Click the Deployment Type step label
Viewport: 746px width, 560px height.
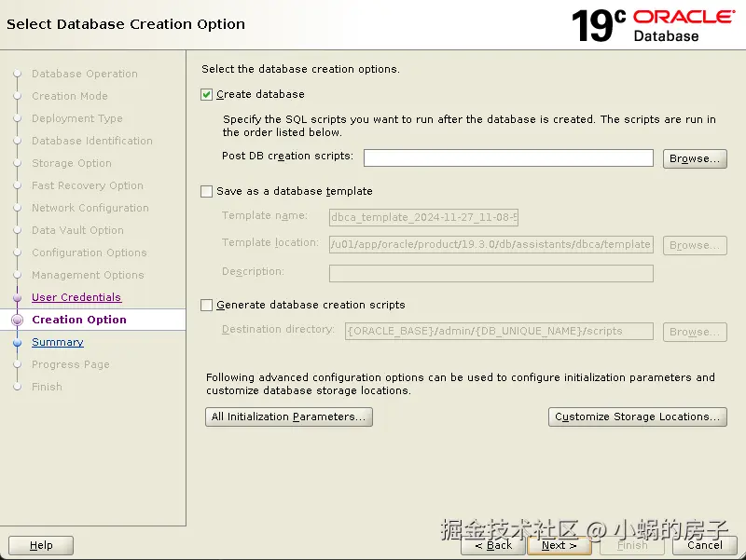click(77, 118)
